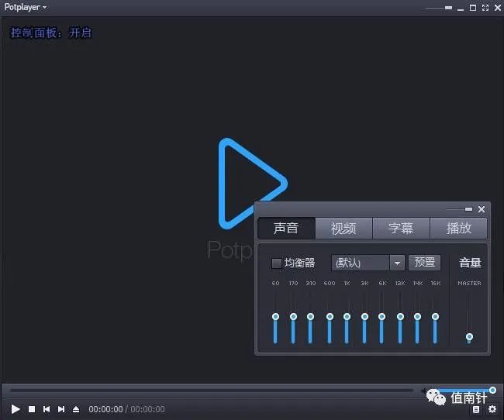The image size is (504, 420).
Task: Click the large blue play logo
Action: 253,184
